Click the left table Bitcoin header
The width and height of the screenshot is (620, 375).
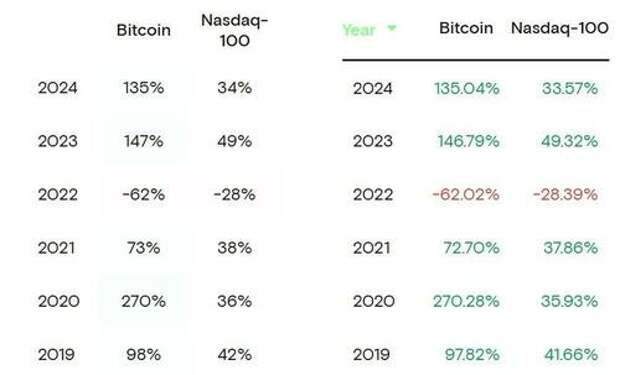click(x=144, y=30)
